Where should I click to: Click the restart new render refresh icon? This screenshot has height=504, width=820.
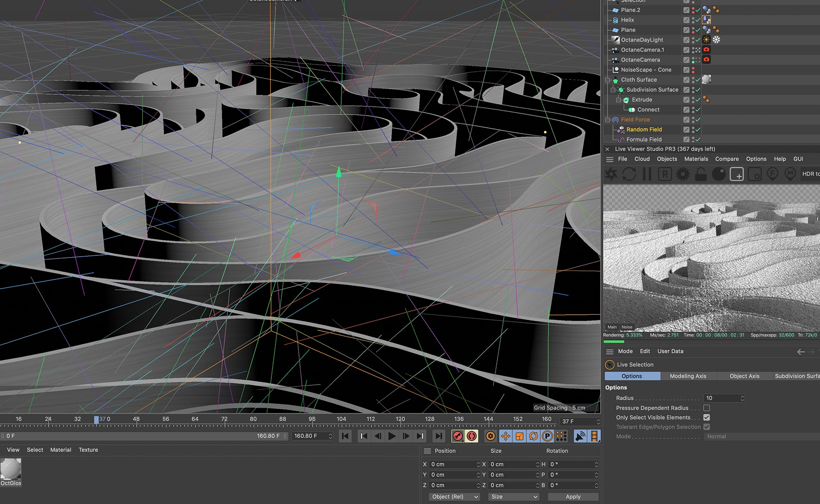coord(629,174)
